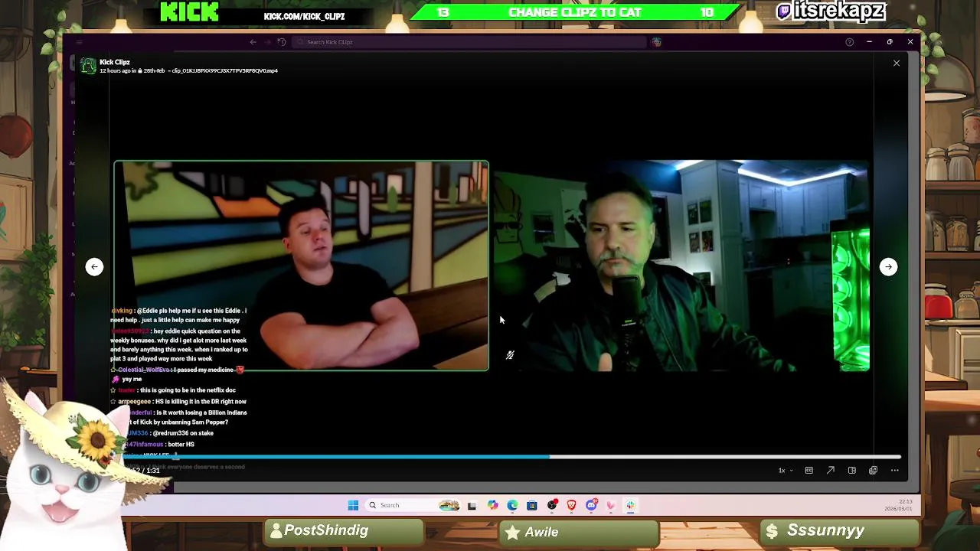Open the playback speed 1x dropdown
Viewport: 980px width, 551px height.
point(785,471)
